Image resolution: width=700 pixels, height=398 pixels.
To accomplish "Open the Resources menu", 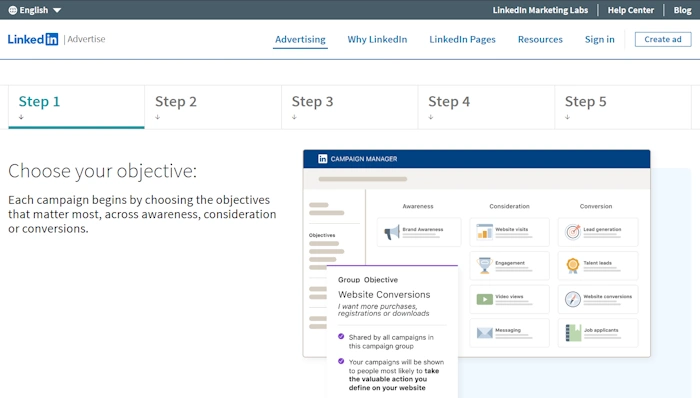I will point(540,39).
